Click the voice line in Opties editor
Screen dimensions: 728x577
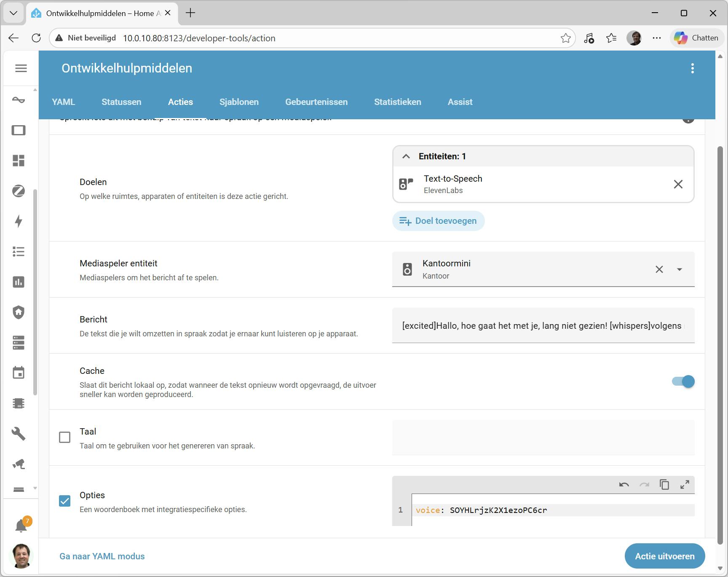[x=553, y=510]
